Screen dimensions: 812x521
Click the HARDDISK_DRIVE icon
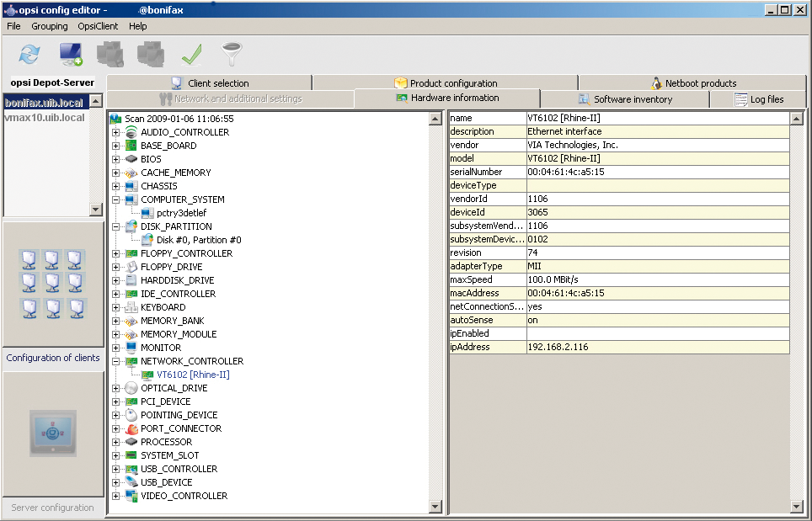coord(131,280)
